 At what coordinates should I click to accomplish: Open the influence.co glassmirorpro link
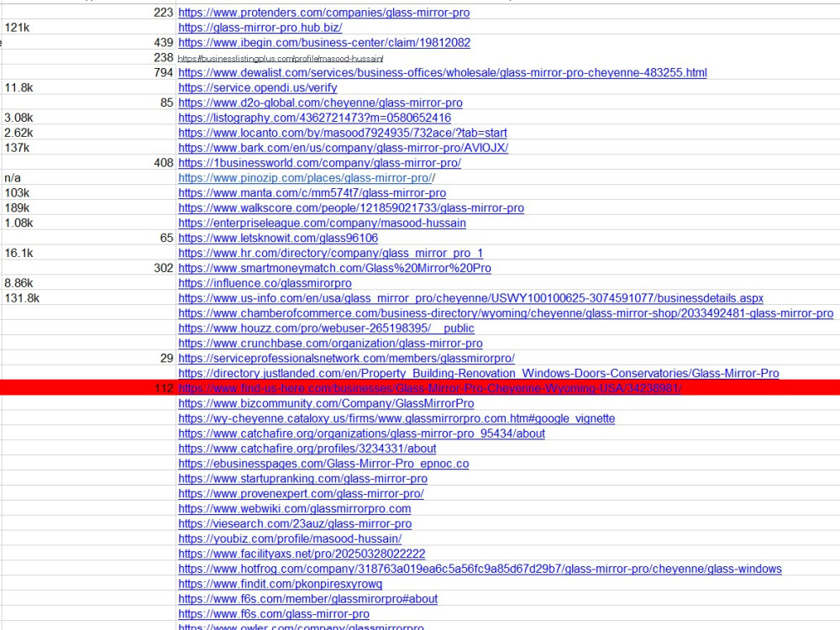[x=265, y=282]
